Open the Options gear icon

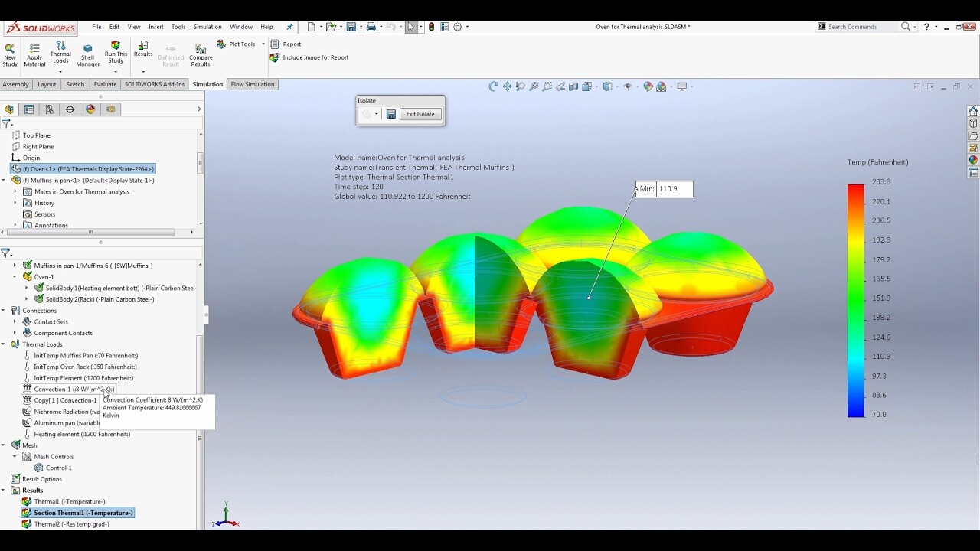tap(458, 27)
